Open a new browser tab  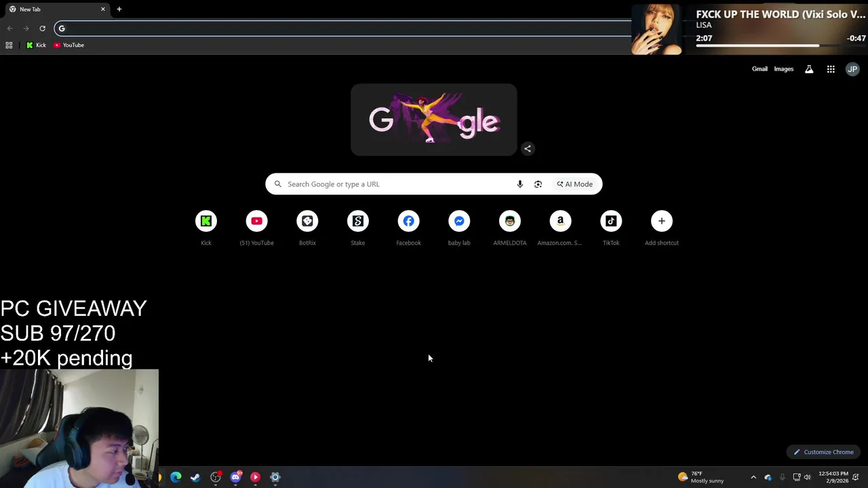119,9
